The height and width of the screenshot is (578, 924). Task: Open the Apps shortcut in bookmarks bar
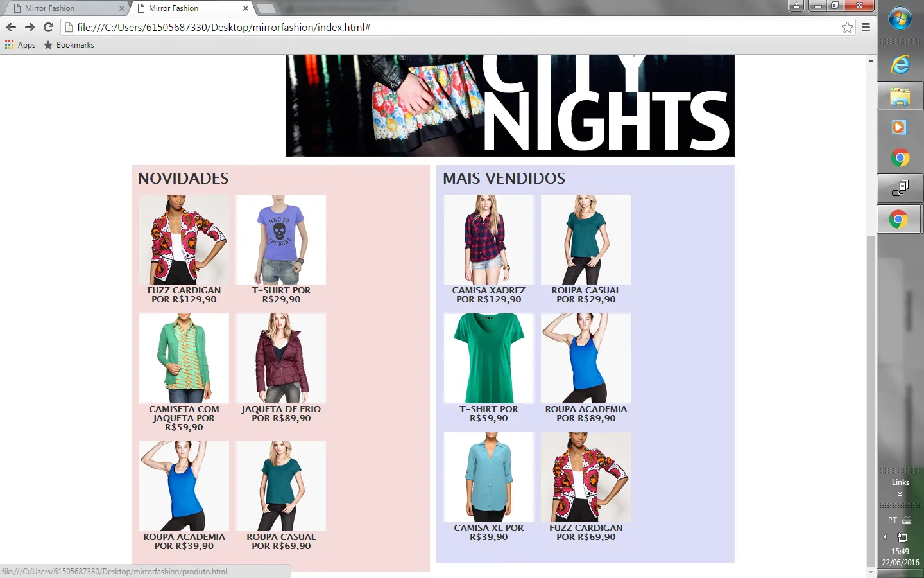click(20, 45)
